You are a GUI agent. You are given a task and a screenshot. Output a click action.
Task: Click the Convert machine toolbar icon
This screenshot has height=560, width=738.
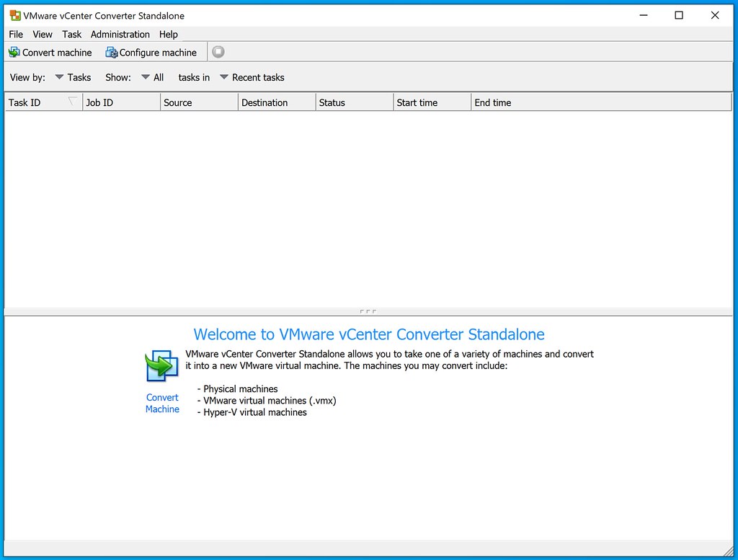(x=14, y=52)
